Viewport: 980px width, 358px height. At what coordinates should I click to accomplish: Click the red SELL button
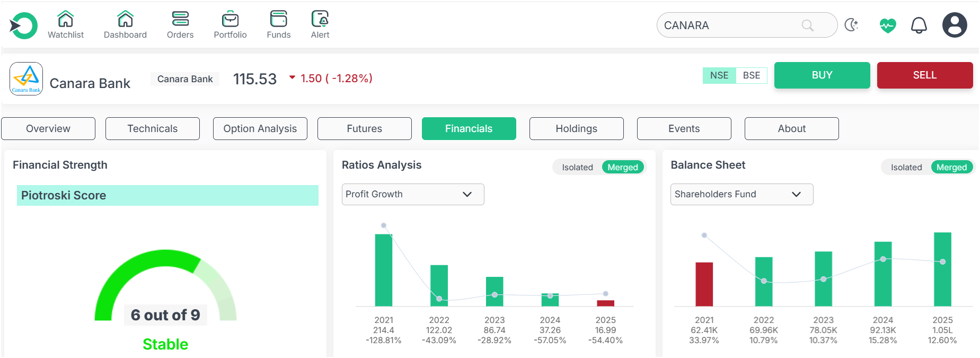click(x=925, y=75)
